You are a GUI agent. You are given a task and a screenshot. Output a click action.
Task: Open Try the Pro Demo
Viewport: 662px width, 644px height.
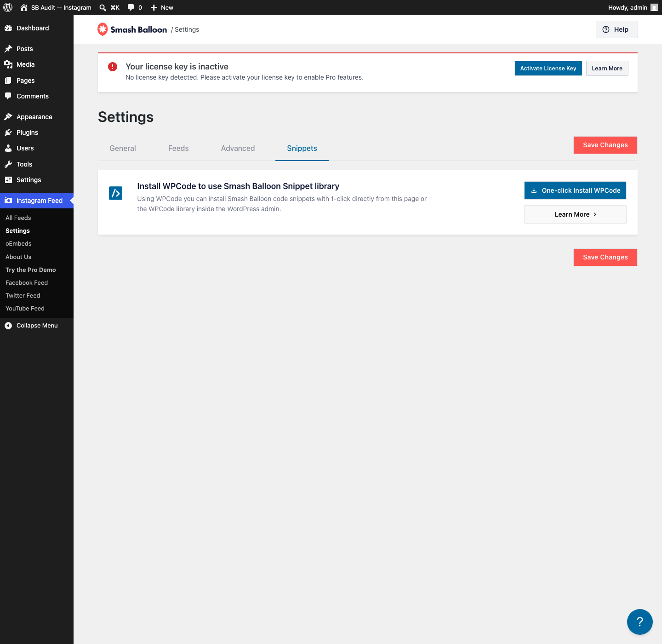[x=31, y=270]
